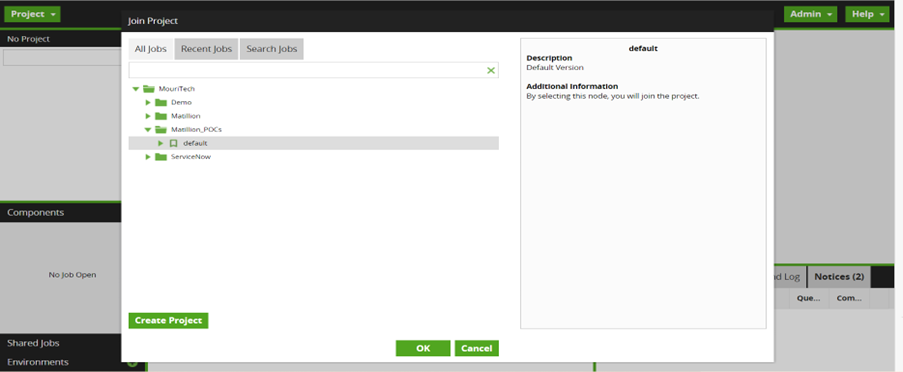Click the No Project panel header
Image resolution: width=903 pixels, height=372 pixels.
[60, 39]
